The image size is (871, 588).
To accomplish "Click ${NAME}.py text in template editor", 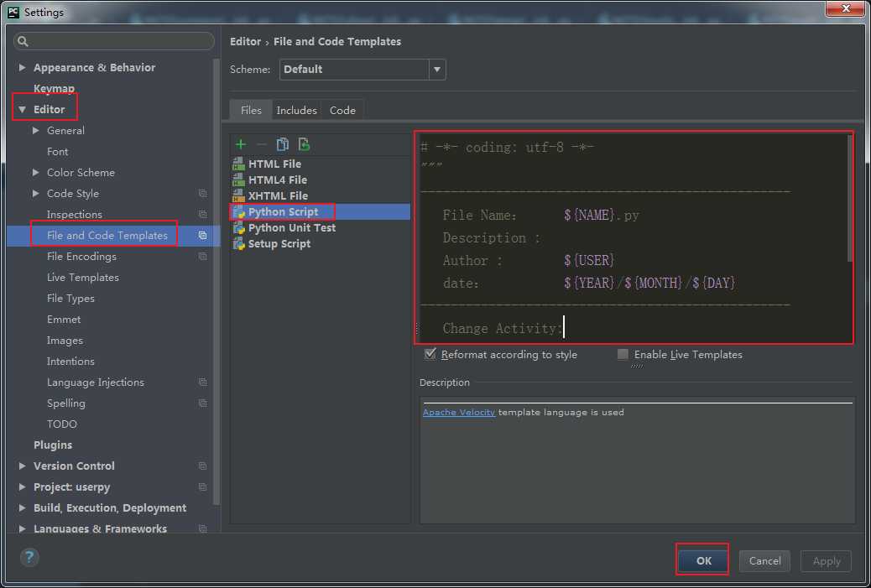I will point(602,215).
